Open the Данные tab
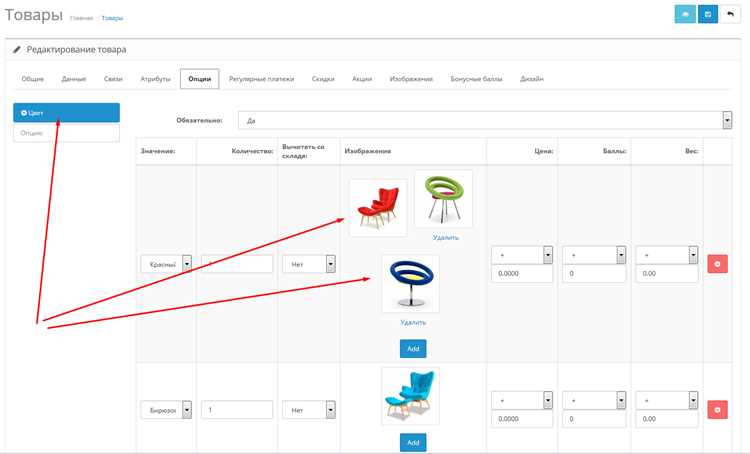 click(74, 79)
